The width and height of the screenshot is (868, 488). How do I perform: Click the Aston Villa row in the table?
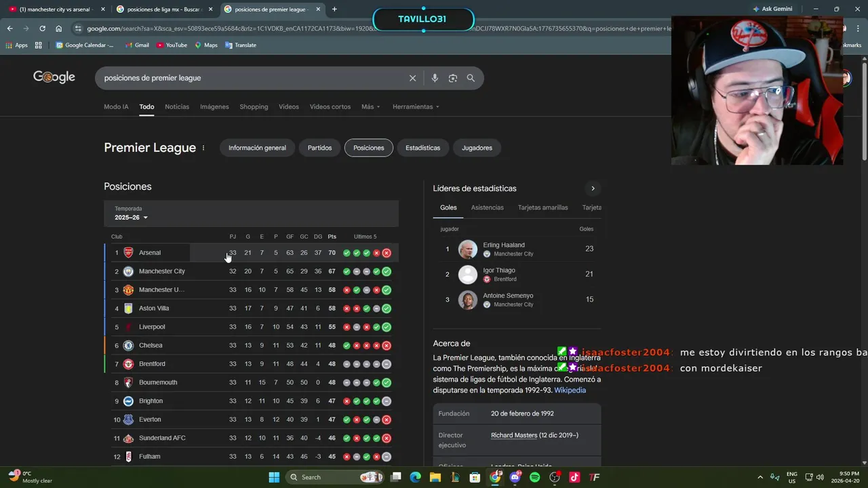251,308
